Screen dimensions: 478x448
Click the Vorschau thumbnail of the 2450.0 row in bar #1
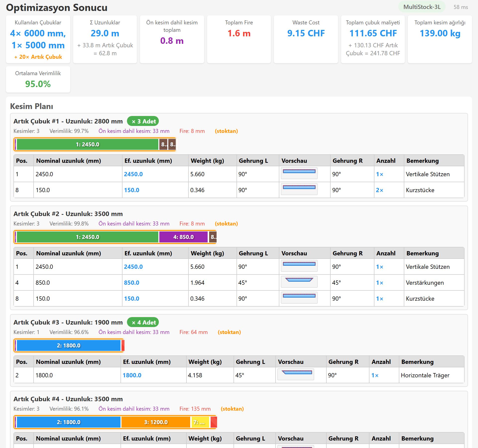(x=299, y=173)
